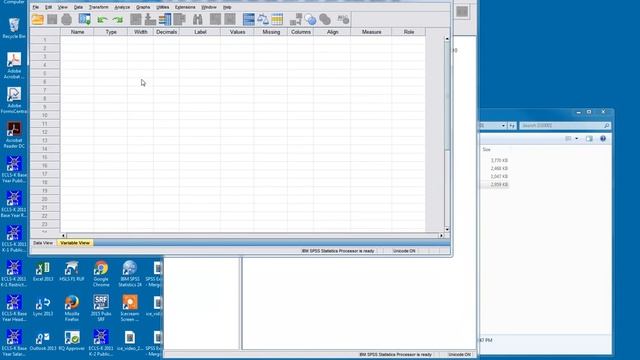The image size is (640, 360).
Task: Select the Acrobat Reader DC desktop icon
Action: (14, 135)
